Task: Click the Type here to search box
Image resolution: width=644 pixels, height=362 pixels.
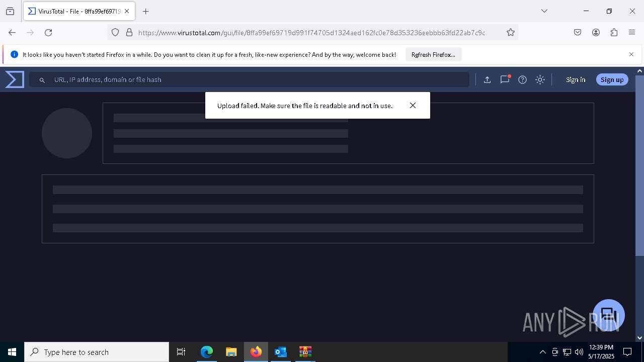Action: [97, 352]
